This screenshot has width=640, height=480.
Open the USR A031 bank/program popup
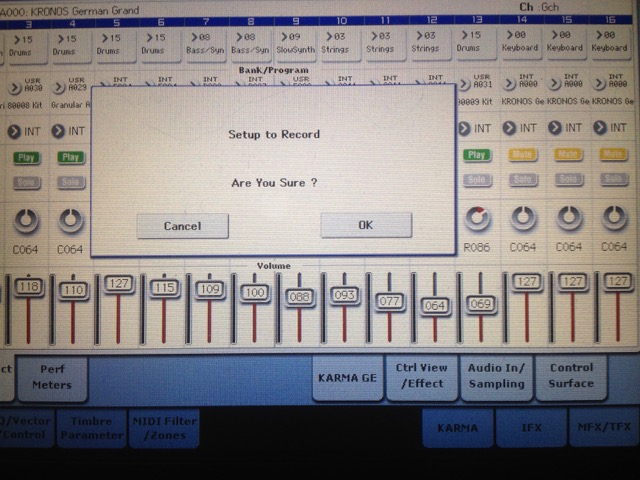point(464,84)
